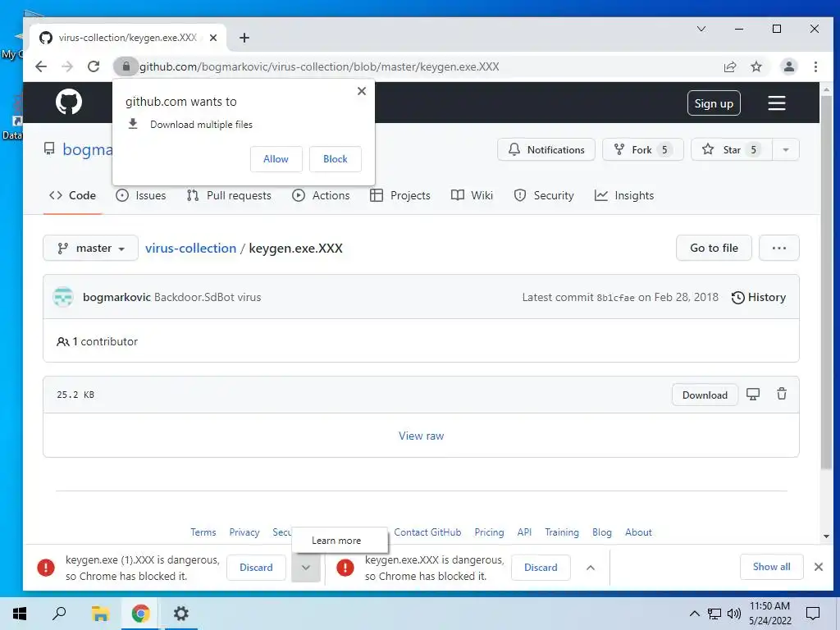The height and width of the screenshot is (630, 840).
Task: Click the Go to file button
Action: tap(714, 248)
